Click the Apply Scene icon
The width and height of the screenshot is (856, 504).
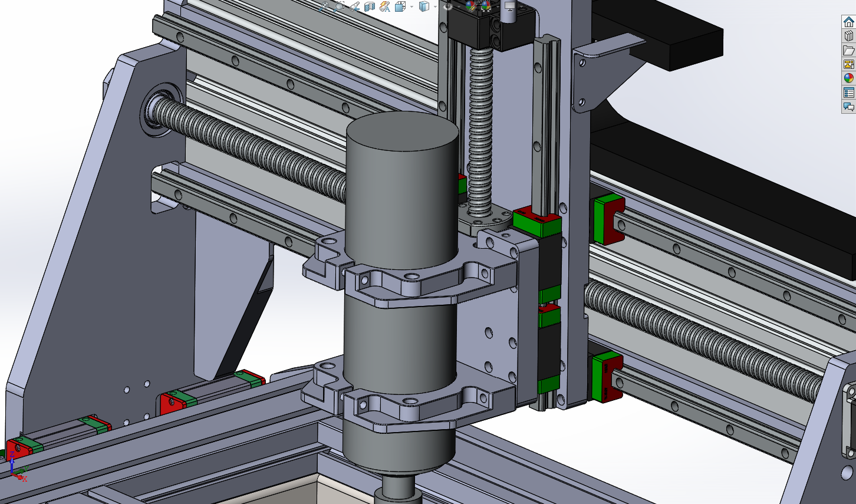pyautogui.click(x=486, y=6)
